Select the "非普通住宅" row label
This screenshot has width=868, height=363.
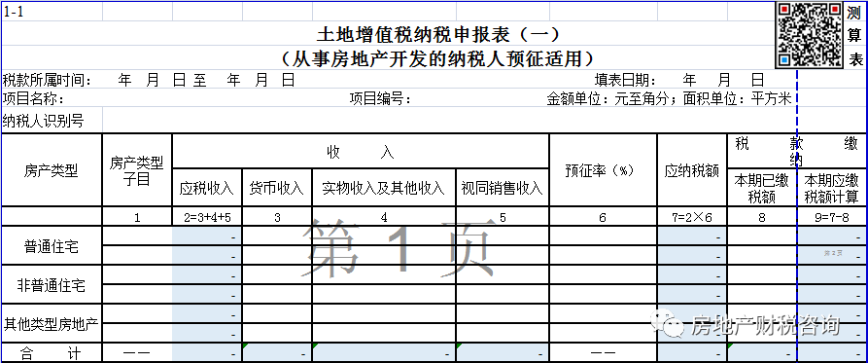[52, 285]
